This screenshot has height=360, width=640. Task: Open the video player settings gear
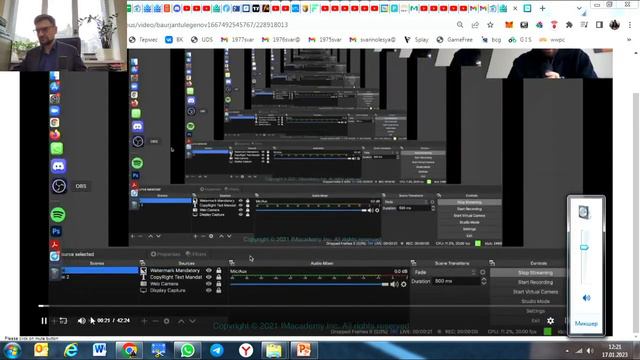tap(550, 321)
